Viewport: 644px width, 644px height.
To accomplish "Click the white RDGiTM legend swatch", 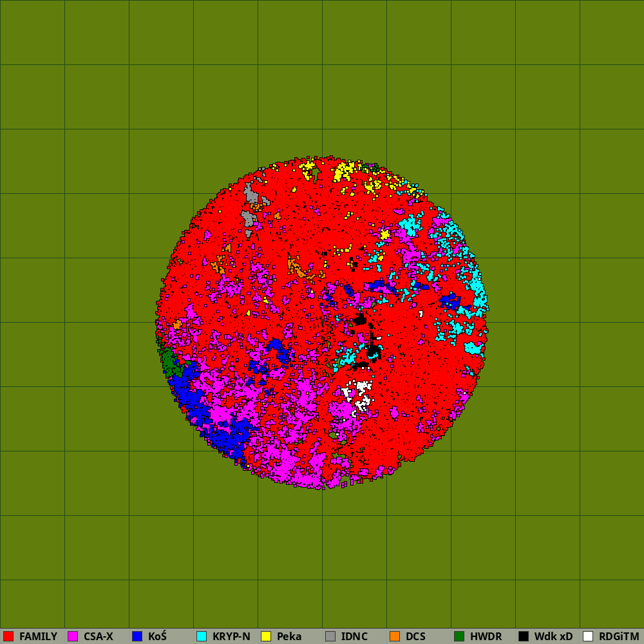I will click(588, 636).
